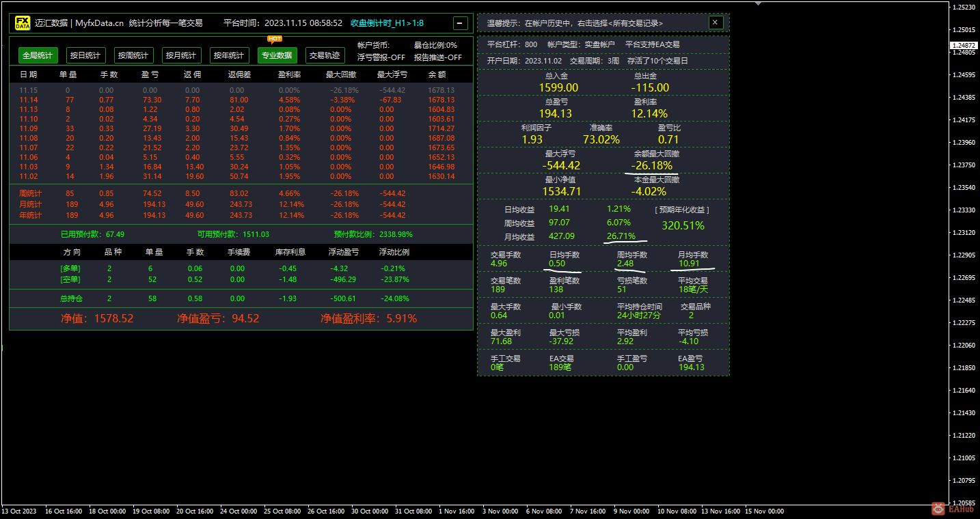
Task: Click the EA盈亏 value 194.13
Action: tap(691, 367)
